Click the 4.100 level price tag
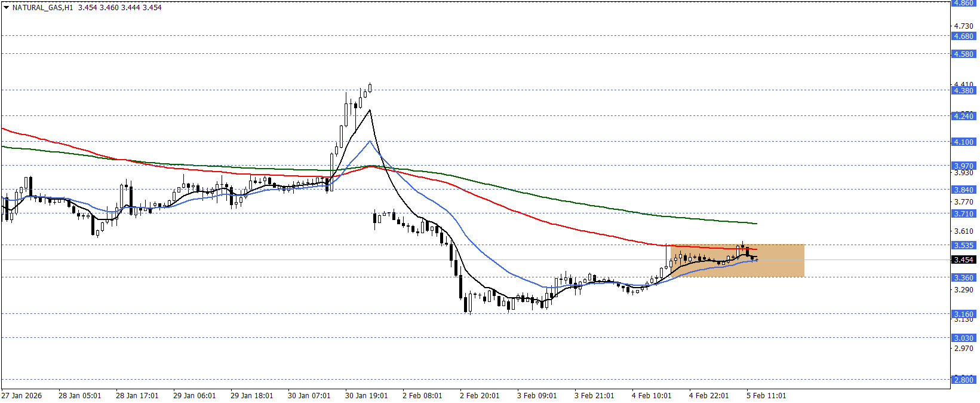Screen dimensions: 980x403 (x=963, y=142)
